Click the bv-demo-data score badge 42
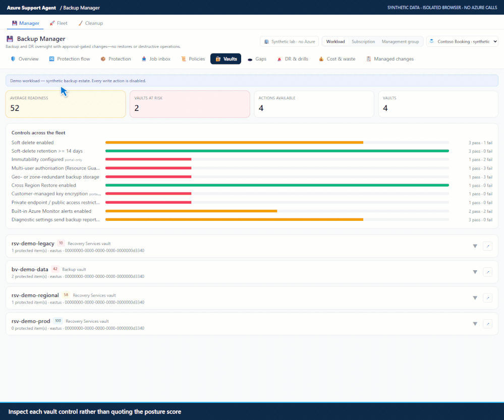The width and height of the screenshot is (504, 420). coord(55,269)
